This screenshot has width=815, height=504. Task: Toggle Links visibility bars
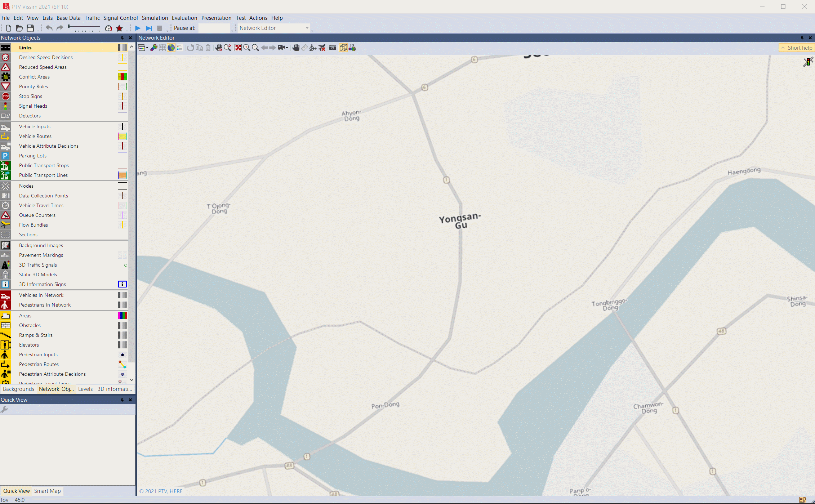123,48
